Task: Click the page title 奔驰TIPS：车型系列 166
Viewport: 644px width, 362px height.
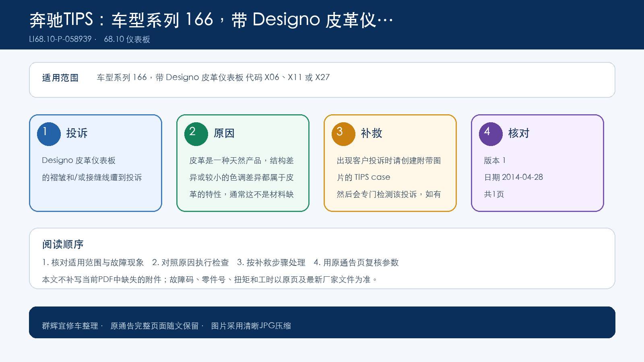Action: click(211, 20)
